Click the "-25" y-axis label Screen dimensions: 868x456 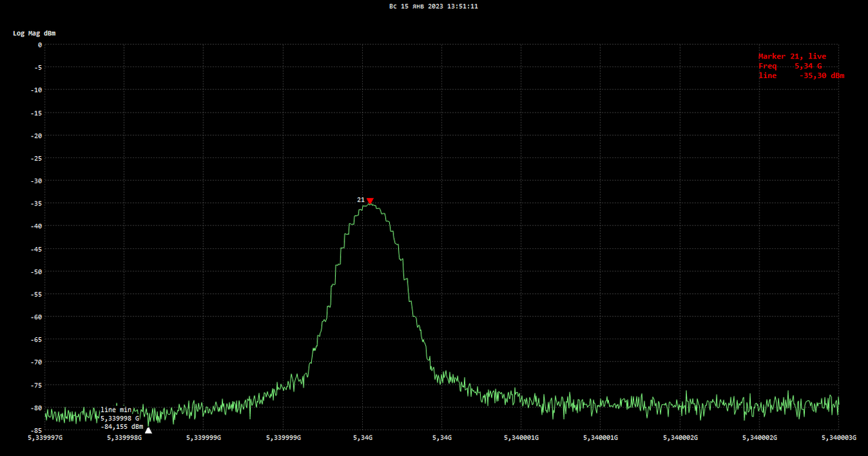[36, 158]
